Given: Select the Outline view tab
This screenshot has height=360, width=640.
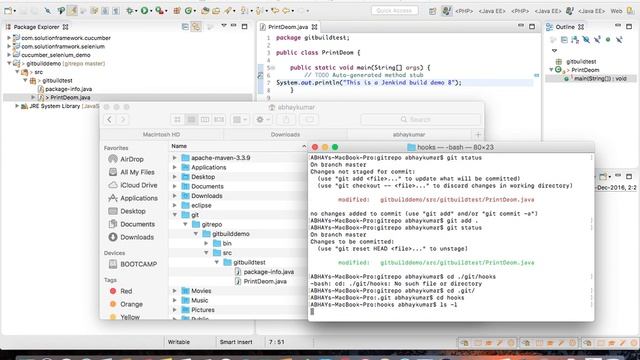Looking at the screenshot, I should (x=565, y=27).
